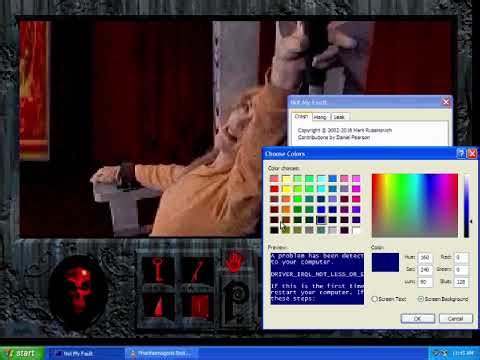Click the luminance slider bar beside the spectrum

point(467,205)
